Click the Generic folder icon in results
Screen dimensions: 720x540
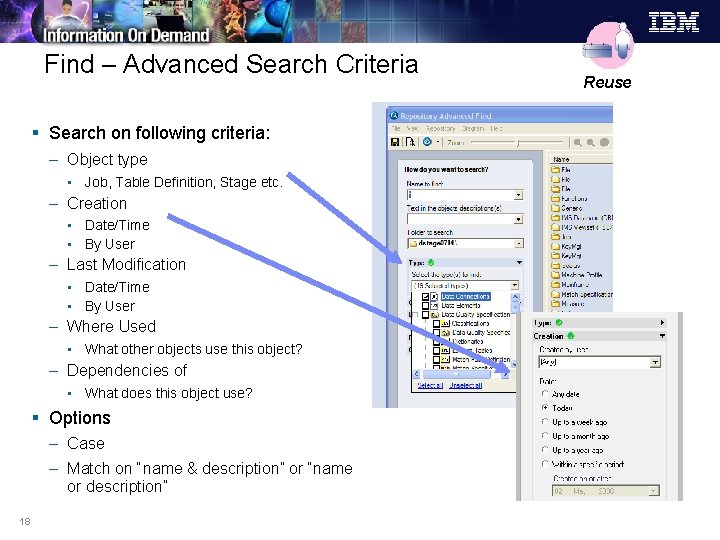coord(555,208)
